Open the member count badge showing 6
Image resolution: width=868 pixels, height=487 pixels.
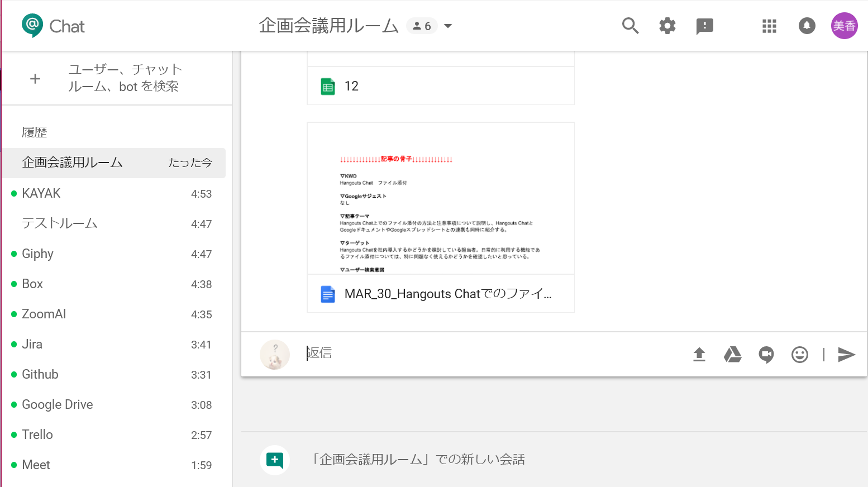[422, 26]
